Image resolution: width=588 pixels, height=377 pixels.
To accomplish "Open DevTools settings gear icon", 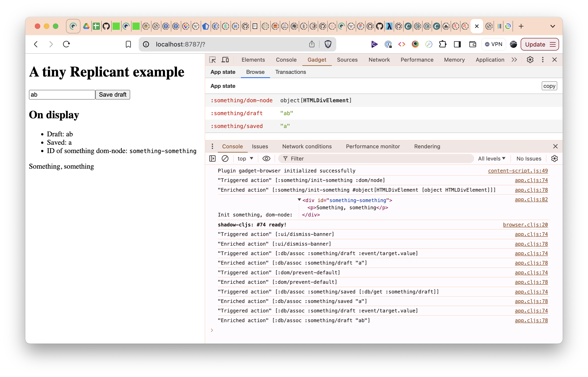I will click(530, 60).
